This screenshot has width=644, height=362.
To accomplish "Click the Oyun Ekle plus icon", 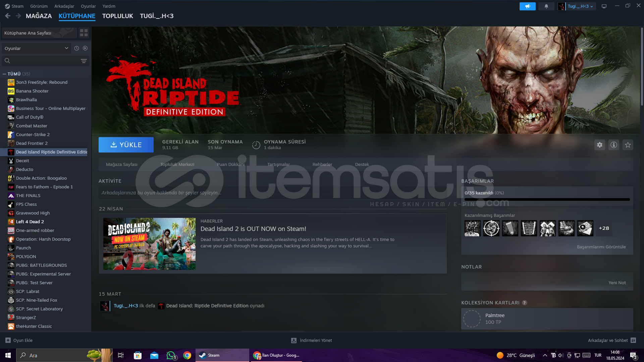I will 8,340.
